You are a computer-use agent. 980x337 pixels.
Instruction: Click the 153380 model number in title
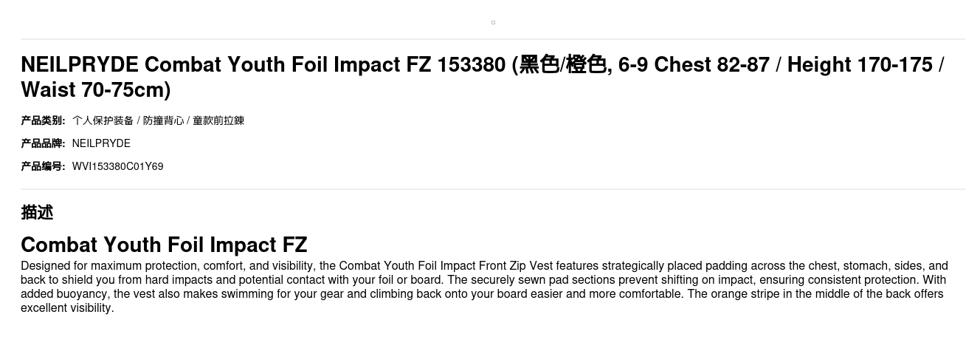point(471,65)
